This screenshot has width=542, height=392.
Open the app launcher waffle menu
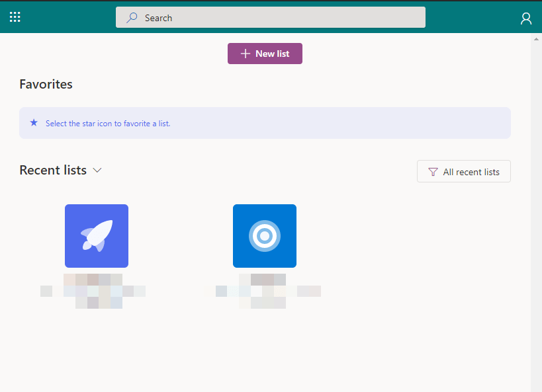(15, 18)
